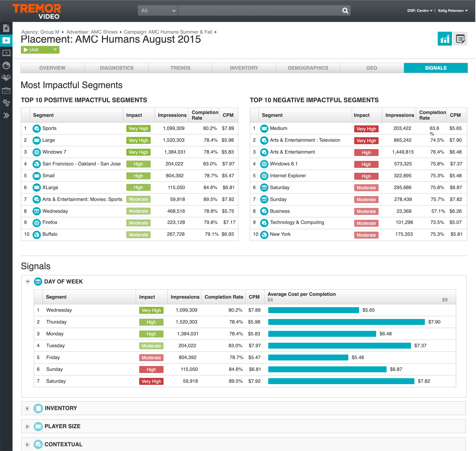
Task: Click the Thursday cost per completion bar
Action: click(x=346, y=322)
